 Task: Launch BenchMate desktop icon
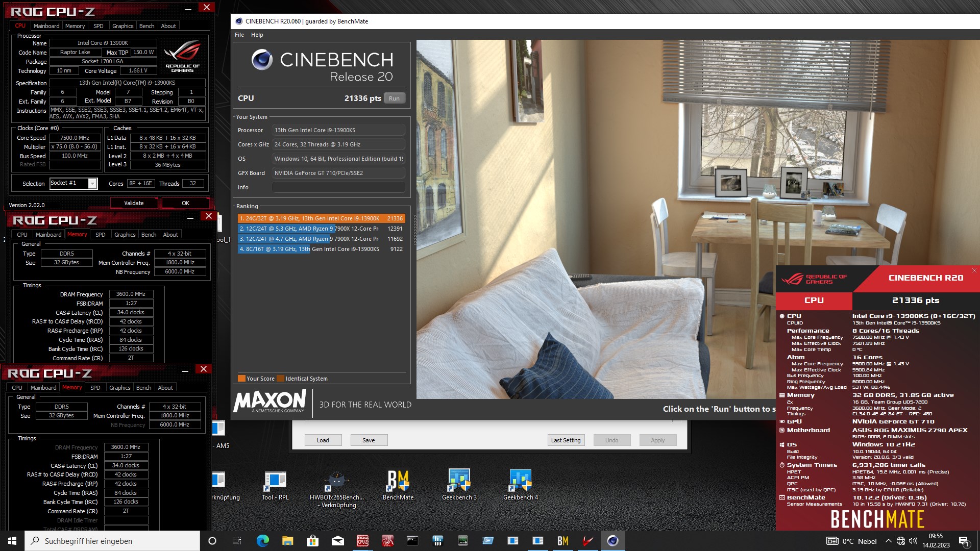(x=398, y=485)
